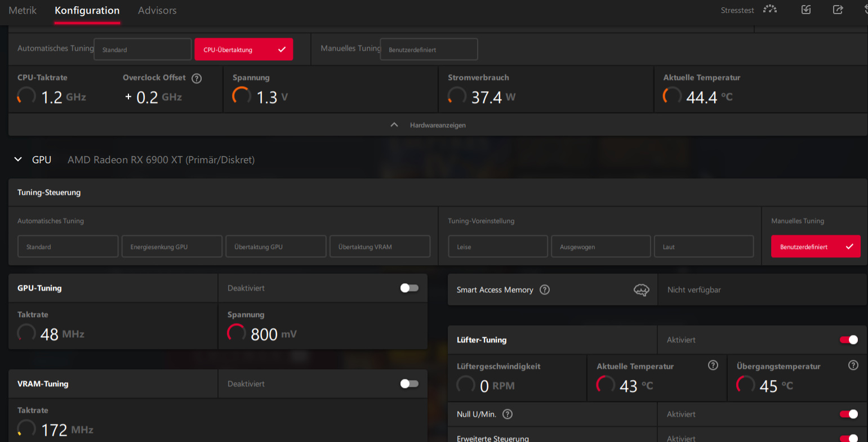868x442 pixels.
Task: Disable the Erweiterte Steuerung toggle
Action: coord(849,438)
